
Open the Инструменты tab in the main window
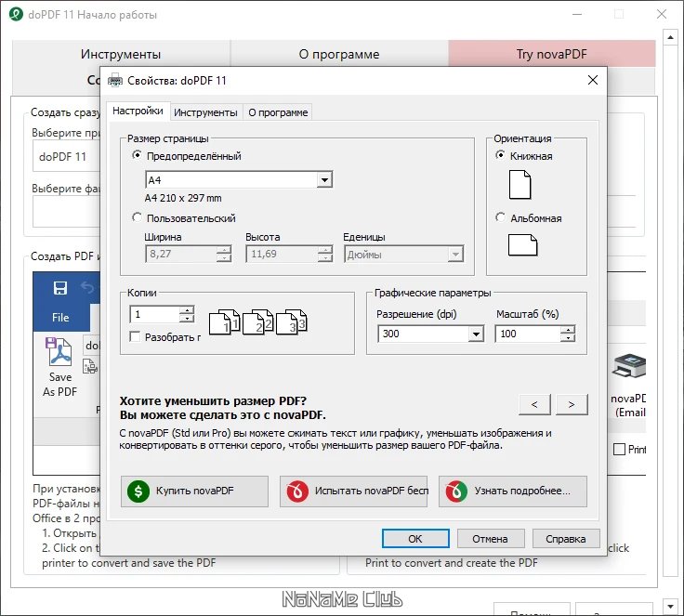[x=121, y=54]
